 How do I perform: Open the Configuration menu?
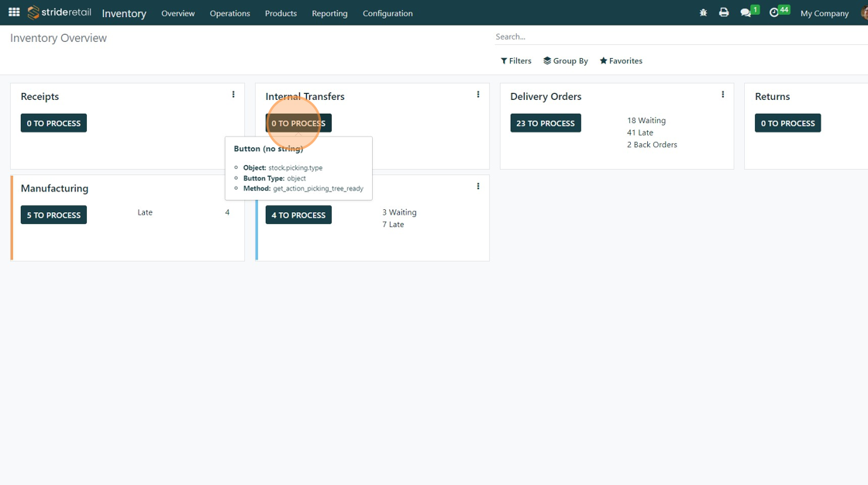coord(387,13)
